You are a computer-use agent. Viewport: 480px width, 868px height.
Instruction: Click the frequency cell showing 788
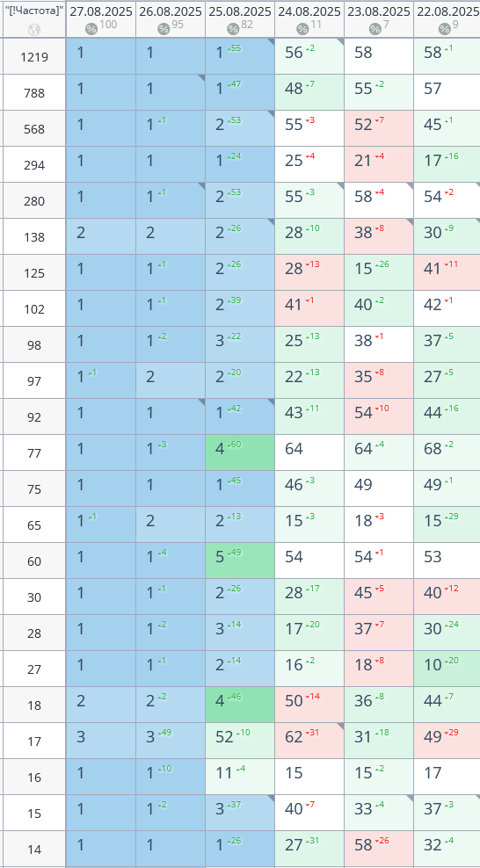pyautogui.click(x=34, y=92)
